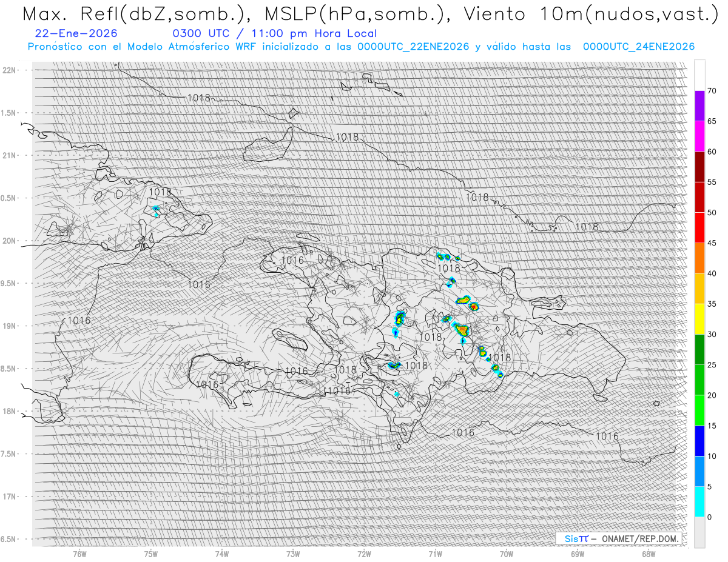Click the '68W' longitude axis label
Screen dimensions: 728x562
coord(649,554)
